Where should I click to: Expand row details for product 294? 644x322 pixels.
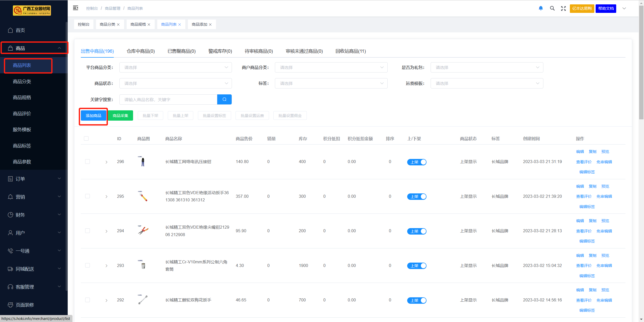tap(106, 231)
